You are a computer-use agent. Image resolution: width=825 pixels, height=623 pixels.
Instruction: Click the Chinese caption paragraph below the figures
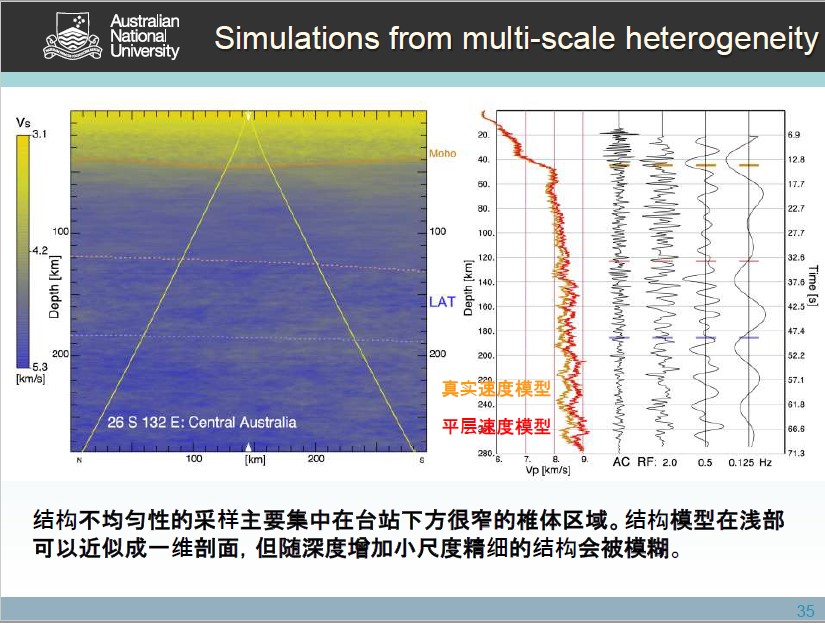click(x=408, y=535)
